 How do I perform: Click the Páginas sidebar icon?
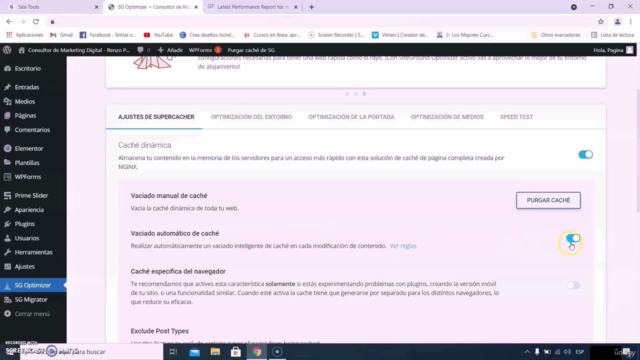pos(7,116)
